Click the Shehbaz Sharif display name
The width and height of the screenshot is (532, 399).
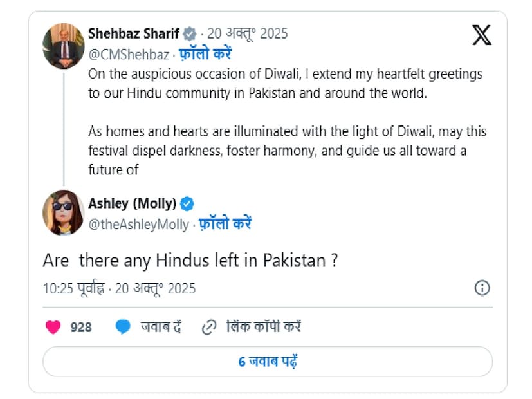134,33
